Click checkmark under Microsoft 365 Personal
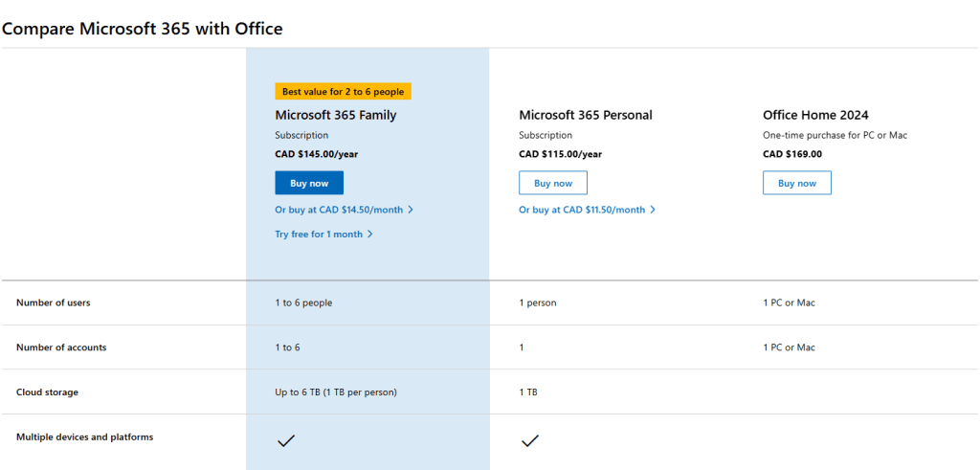Viewport: 980px width, 470px height. [x=529, y=441]
